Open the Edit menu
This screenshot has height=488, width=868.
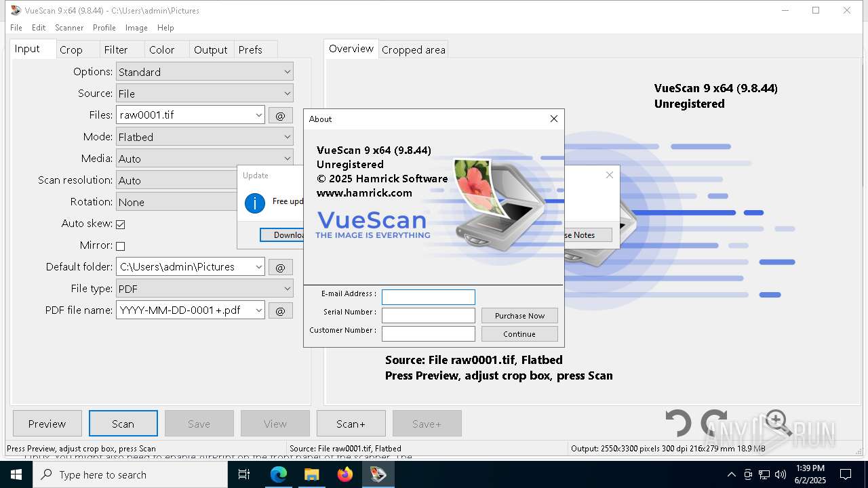pyautogui.click(x=39, y=28)
